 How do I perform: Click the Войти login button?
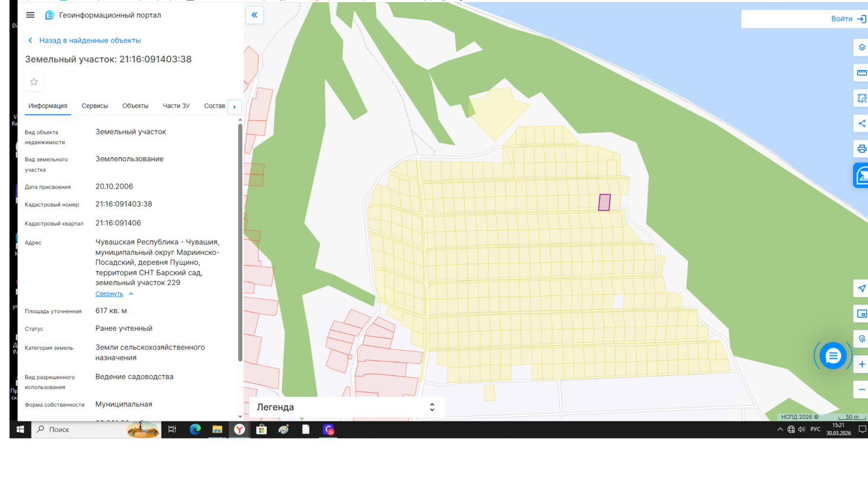pyautogui.click(x=847, y=19)
